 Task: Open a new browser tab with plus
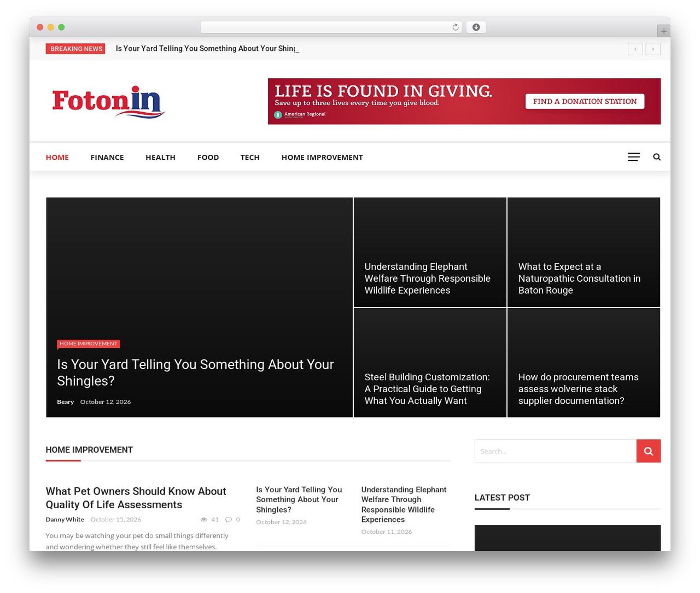click(663, 31)
